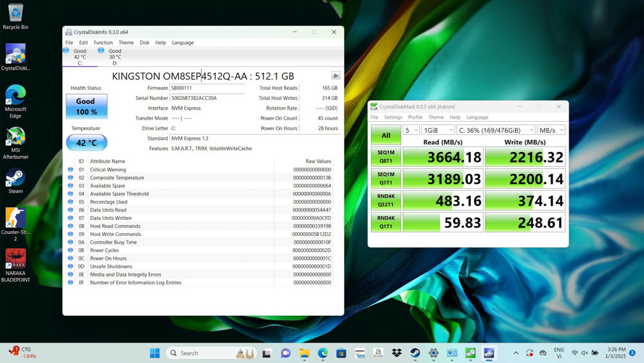The image size is (644, 363).
Task: Open Recycle Bin desktop icon
Action: tap(15, 17)
